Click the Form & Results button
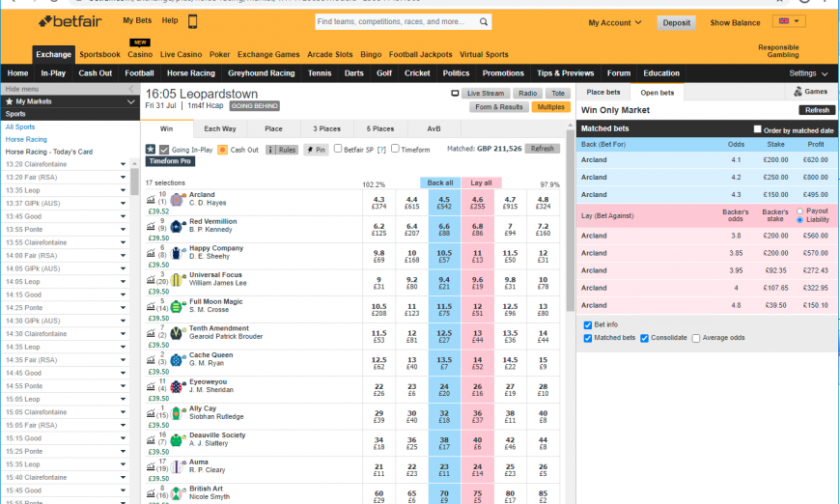 tap(499, 107)
